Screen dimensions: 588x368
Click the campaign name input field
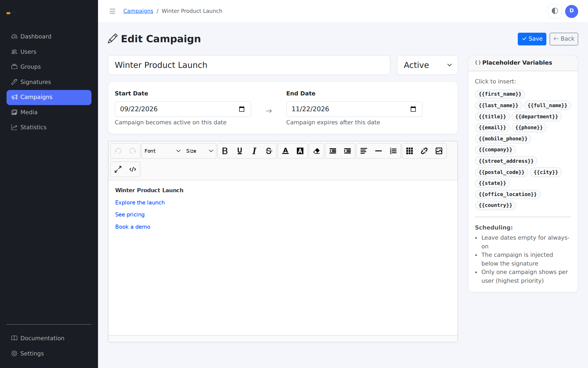tap(249, 65)
